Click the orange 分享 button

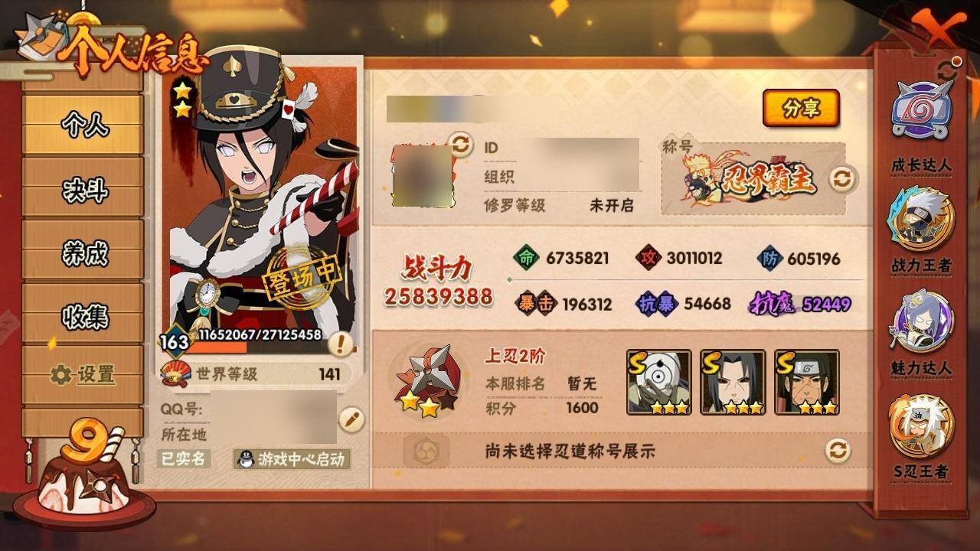pos(801,109)
